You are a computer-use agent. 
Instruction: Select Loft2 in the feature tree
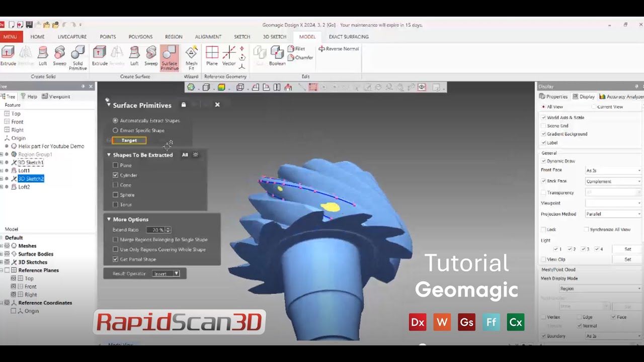point(24,187)
